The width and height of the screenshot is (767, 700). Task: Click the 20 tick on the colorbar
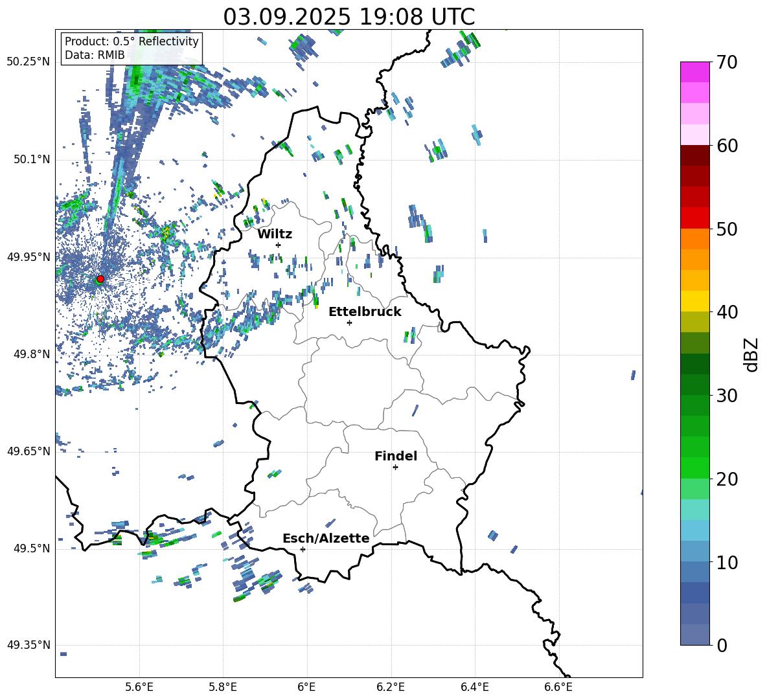tap(727, 479)
